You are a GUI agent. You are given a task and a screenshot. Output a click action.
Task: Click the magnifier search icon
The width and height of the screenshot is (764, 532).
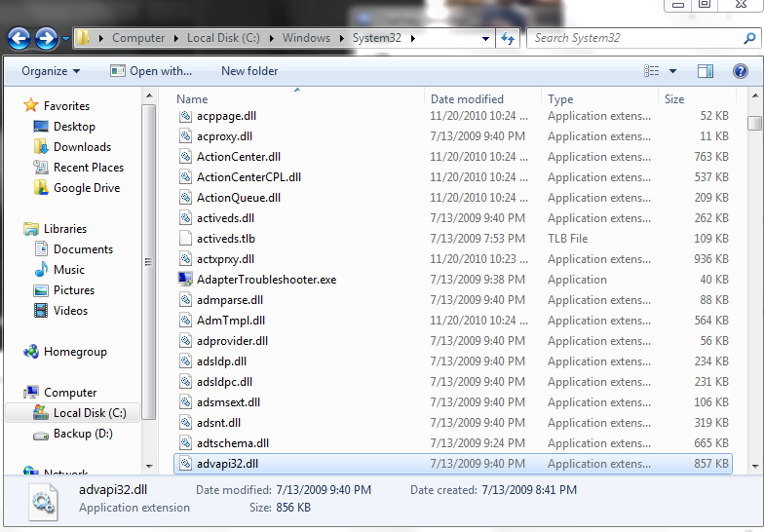tap(749, 38)
